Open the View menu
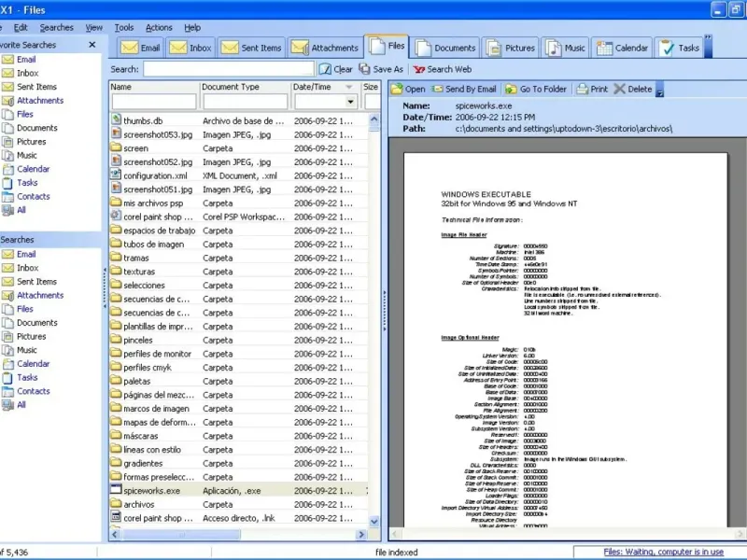This screenshot has width=747, height=560. [94, 28]
